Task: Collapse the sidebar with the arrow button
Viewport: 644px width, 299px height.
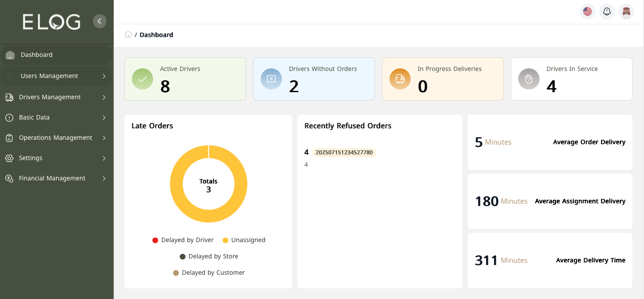Action: (100, 21)
